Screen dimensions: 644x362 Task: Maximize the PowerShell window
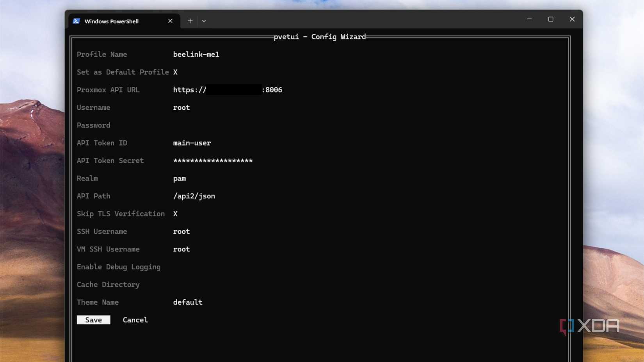[551, 19]
